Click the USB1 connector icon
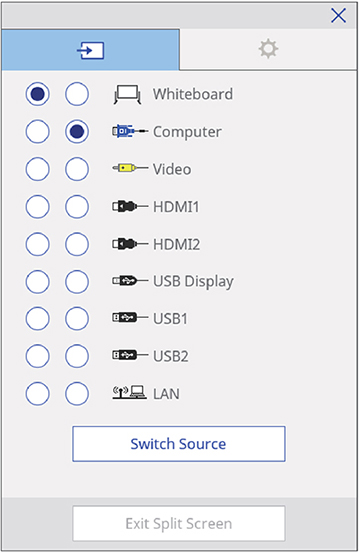The height and width of the screenshot is (553, 360). [129, 317]
